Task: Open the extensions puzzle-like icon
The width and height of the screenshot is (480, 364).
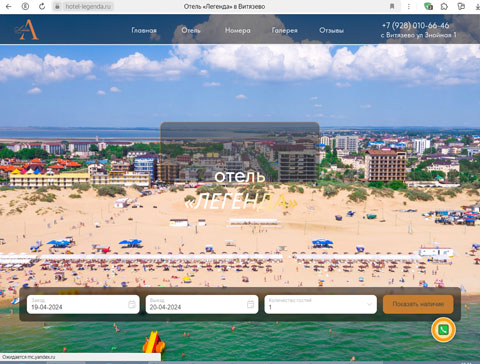Action: click(x=444, y=6)
